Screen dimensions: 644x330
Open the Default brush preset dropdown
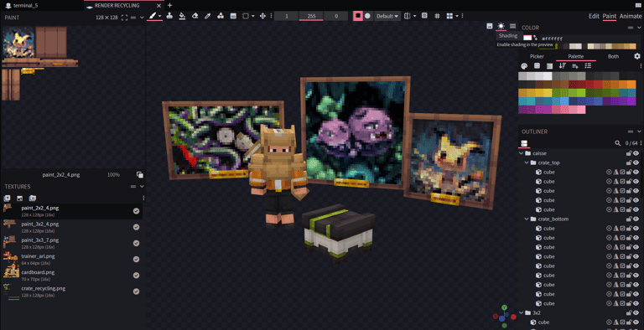coord(387,16)
